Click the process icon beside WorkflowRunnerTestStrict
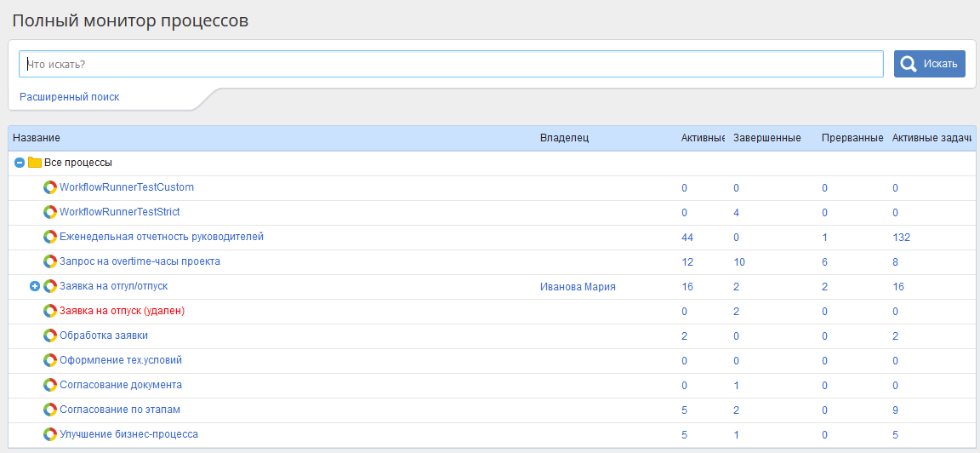Viewport: 980px width, 453px height. click(x=49, y=212)
